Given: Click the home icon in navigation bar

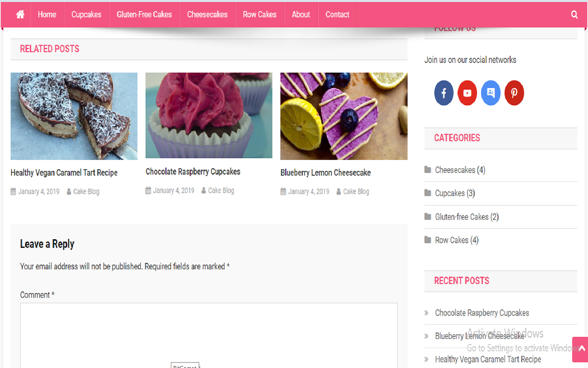Looking at the screenshot, I should pyautogui.click(x=20, y=14).
